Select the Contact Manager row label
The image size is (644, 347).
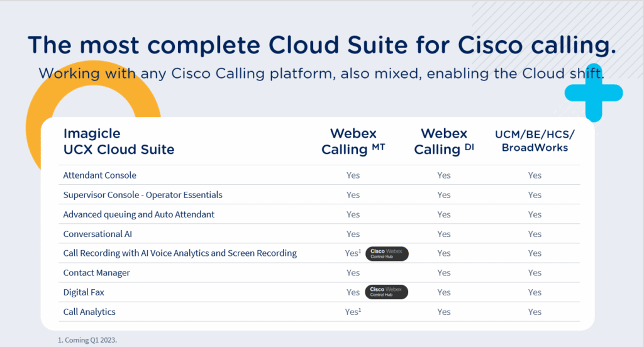coord(96,273)
